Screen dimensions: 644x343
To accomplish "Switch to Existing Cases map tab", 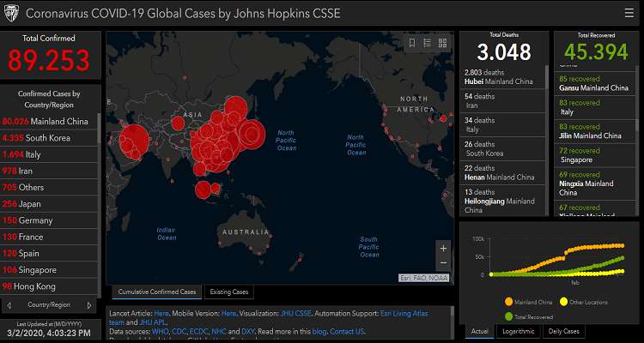I will [229, 292].
